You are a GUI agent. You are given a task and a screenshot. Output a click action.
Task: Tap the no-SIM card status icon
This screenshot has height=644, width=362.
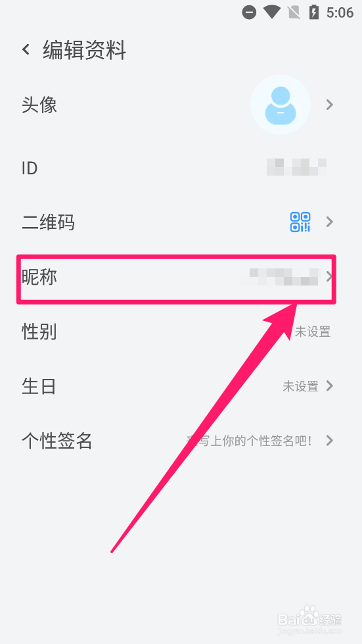click(x=294, y=12)
